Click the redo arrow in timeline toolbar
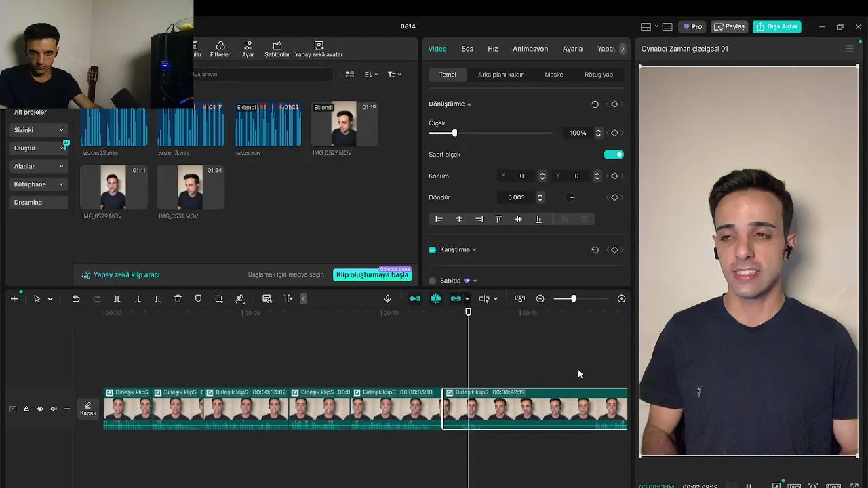 tap(96, 299)
